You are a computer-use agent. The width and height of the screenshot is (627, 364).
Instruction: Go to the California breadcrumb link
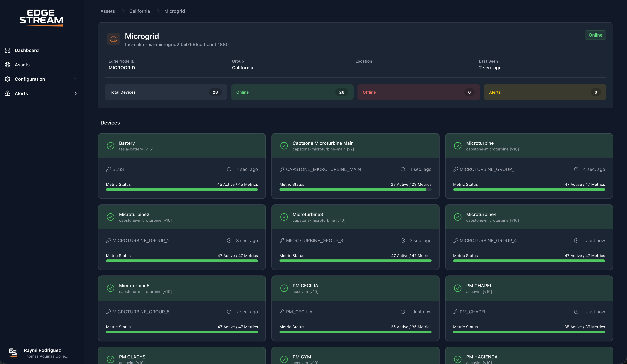point(140,11)
